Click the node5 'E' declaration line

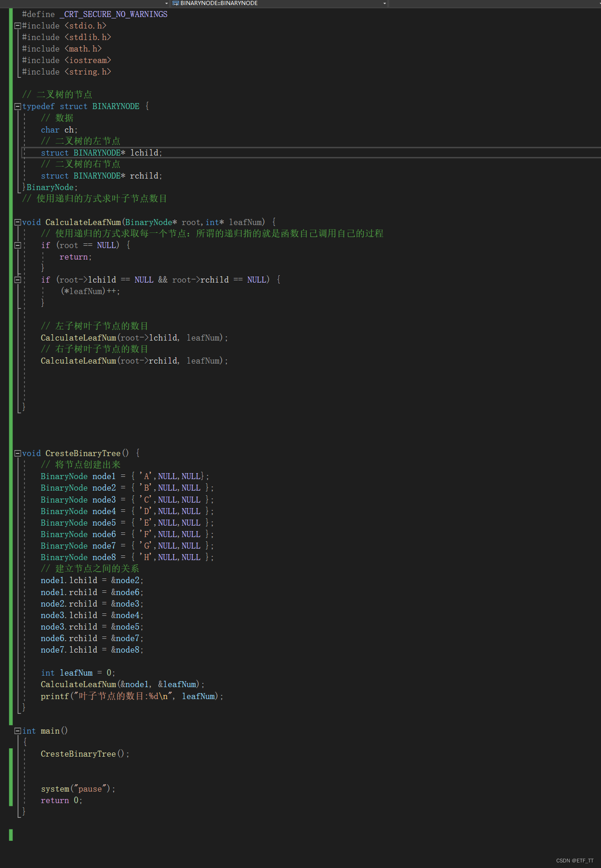(x=127, y=523)
